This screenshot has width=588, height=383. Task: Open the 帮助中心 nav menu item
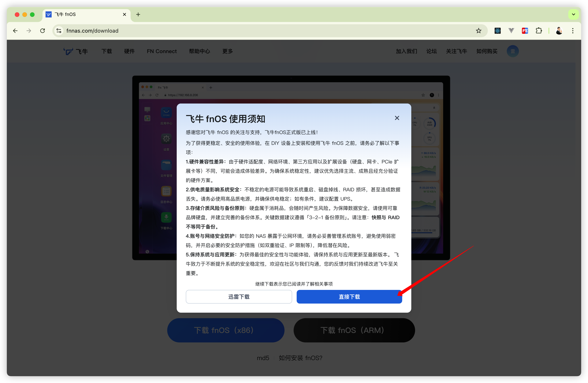coord(199,51)
